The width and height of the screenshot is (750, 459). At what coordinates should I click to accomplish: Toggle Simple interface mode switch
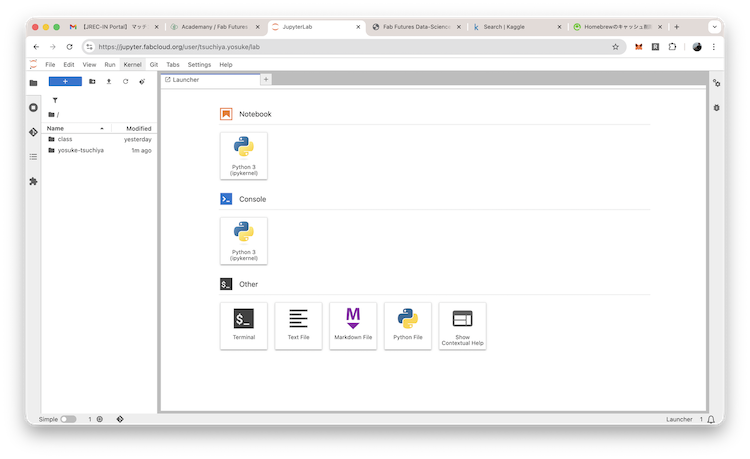click(x=68, y=419)
